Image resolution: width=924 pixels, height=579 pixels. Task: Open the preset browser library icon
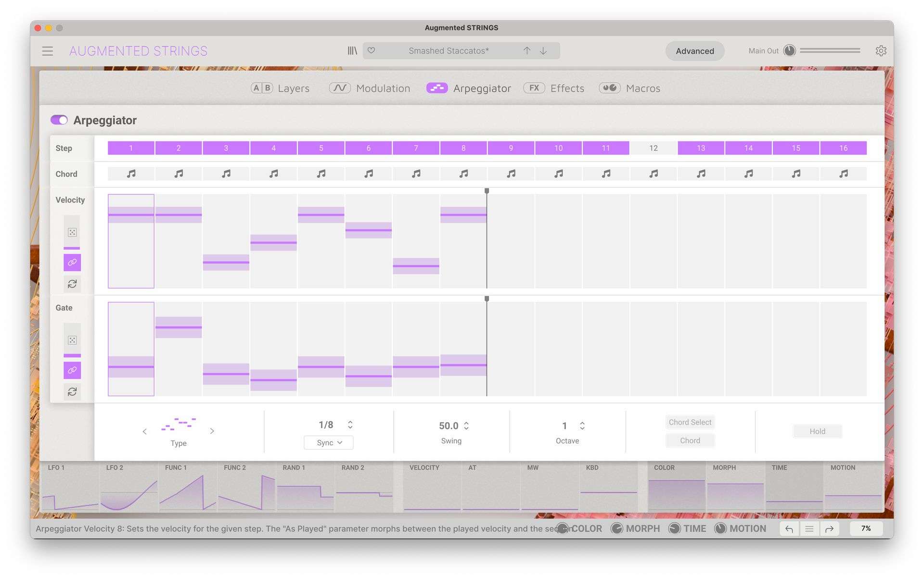(352, 50)
